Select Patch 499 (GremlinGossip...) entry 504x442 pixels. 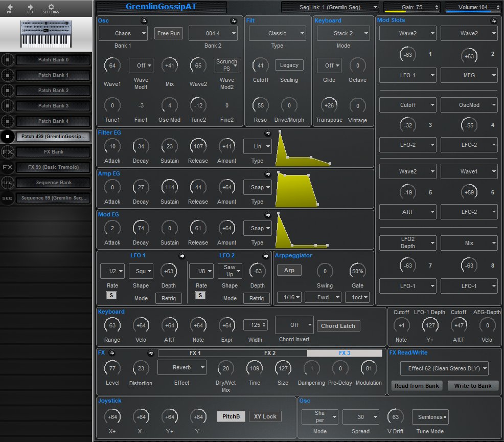pyautogui.click(x=53, y=137)
